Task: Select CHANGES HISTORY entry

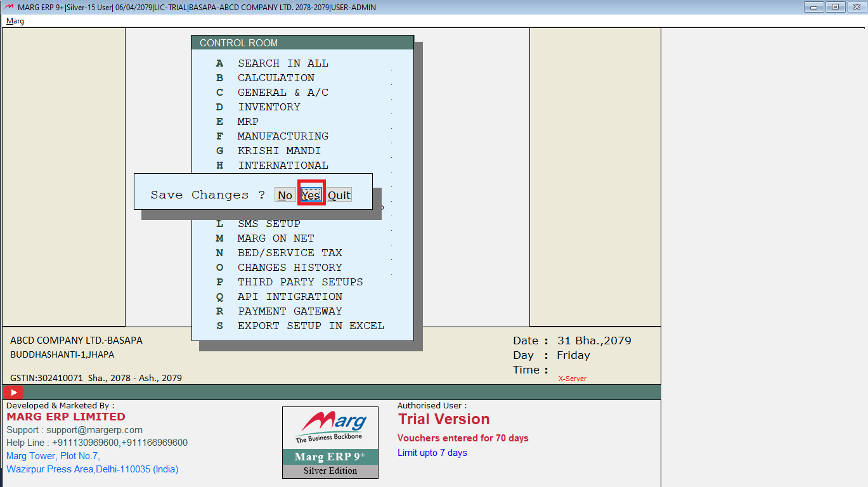Action: 290,268
